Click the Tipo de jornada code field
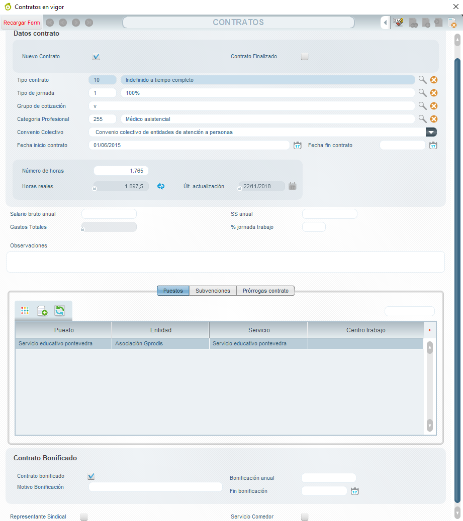Viewport: 463px width, 521px height. coord(102,93)
